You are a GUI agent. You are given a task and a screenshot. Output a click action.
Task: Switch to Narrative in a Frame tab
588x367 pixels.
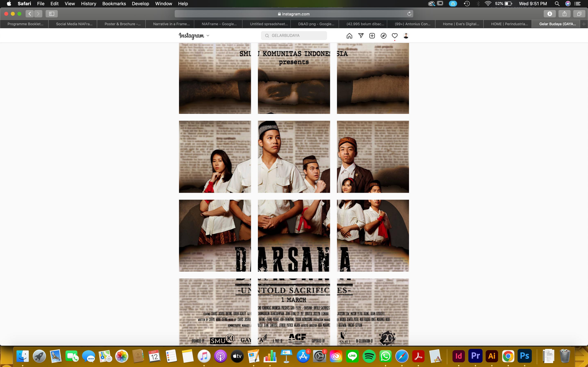(171, 24)
